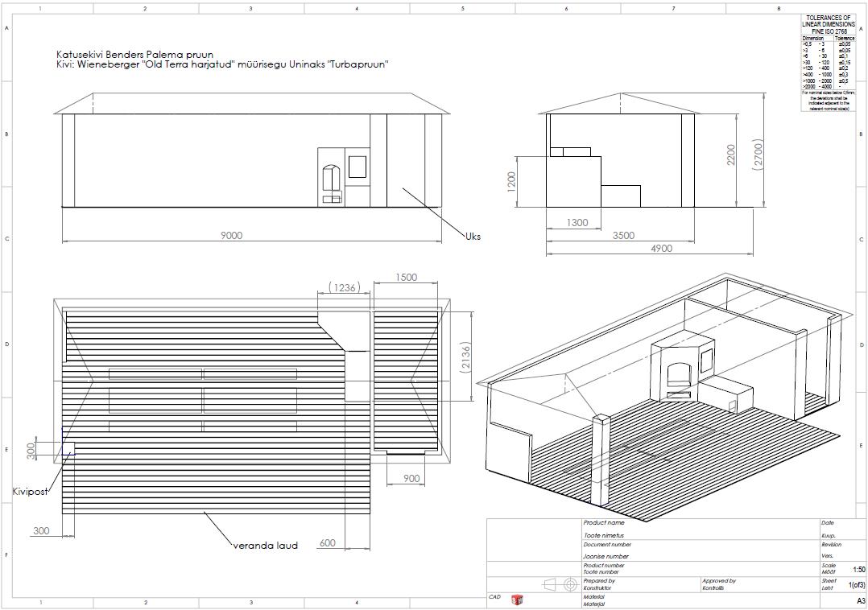Viewport: 868px width, 610px height.
Task: Click the 1500 dimension in the plan view
Action: pos(407,277)
